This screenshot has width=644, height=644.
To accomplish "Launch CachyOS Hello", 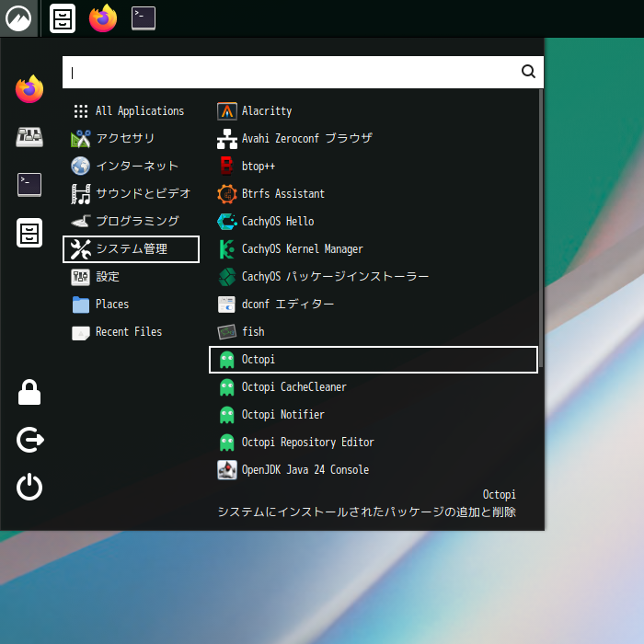I will click(x=374, y=222).
